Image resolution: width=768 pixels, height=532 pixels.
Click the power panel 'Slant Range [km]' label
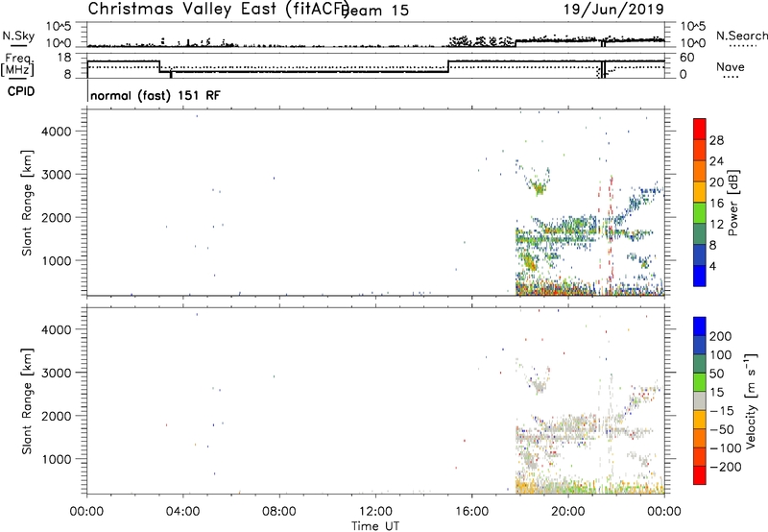(x=27, y=203)
